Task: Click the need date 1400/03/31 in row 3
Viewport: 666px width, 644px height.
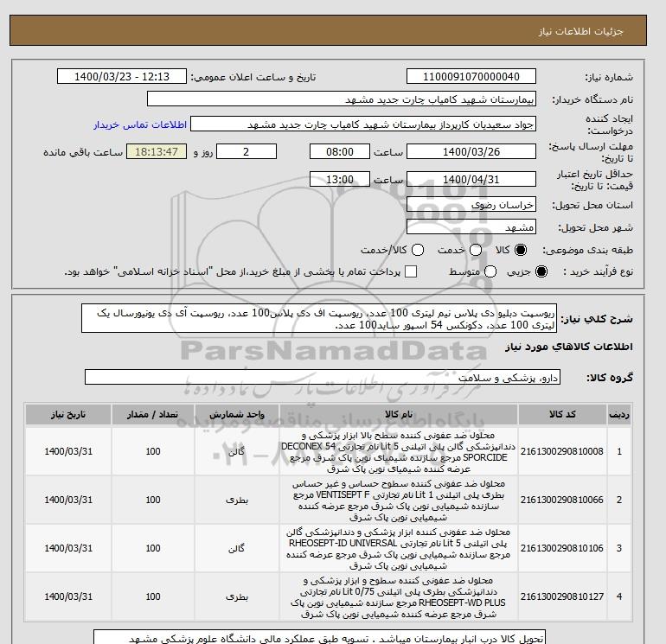Action: (68, 549)
